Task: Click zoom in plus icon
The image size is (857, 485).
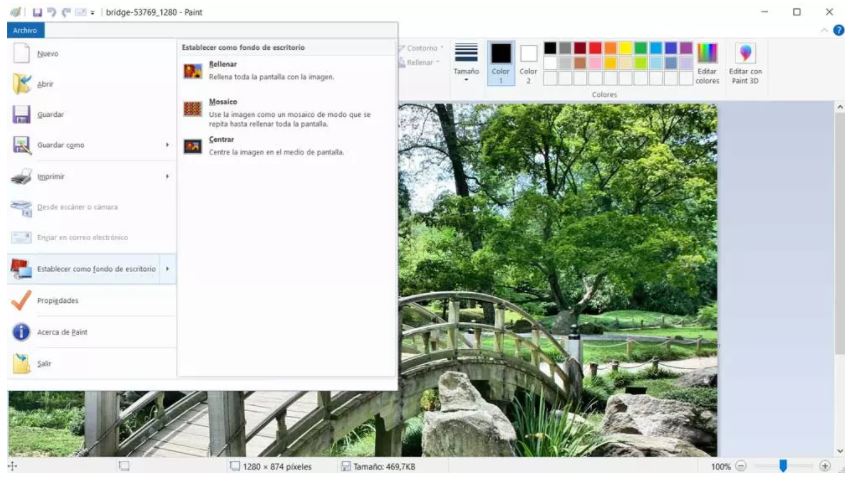Action: tap(825, 466)
